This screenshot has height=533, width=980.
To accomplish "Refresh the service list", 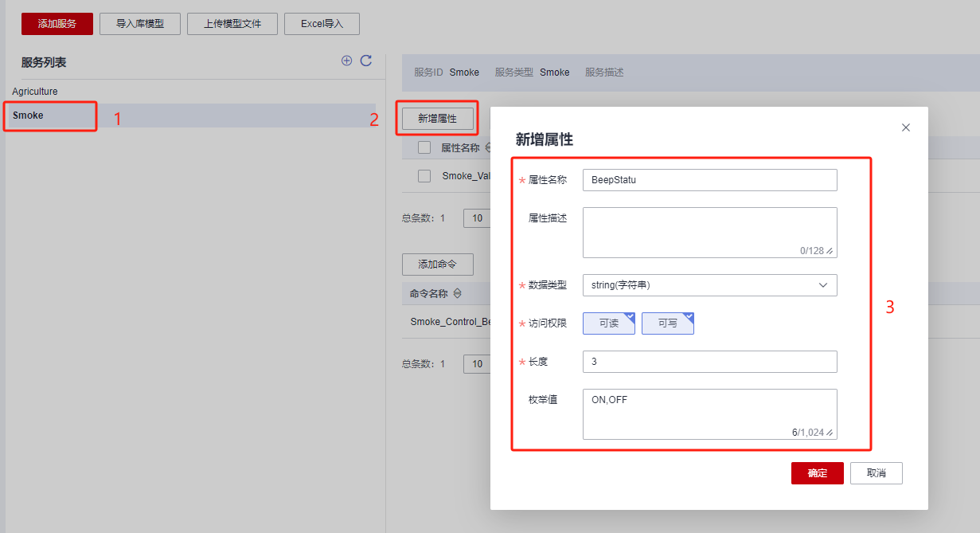I will (x=366, y=61).
